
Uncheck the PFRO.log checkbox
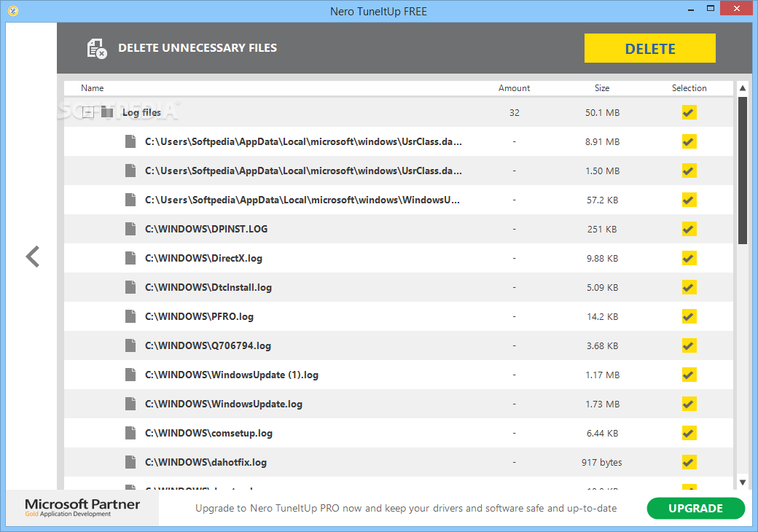[x=689, y=316]
